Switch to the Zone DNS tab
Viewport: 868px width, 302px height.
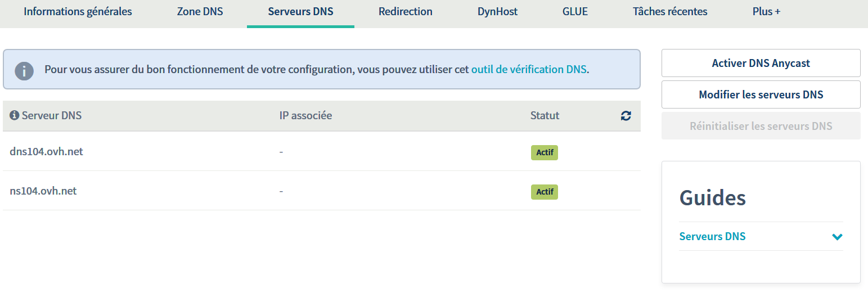[200, 11]
